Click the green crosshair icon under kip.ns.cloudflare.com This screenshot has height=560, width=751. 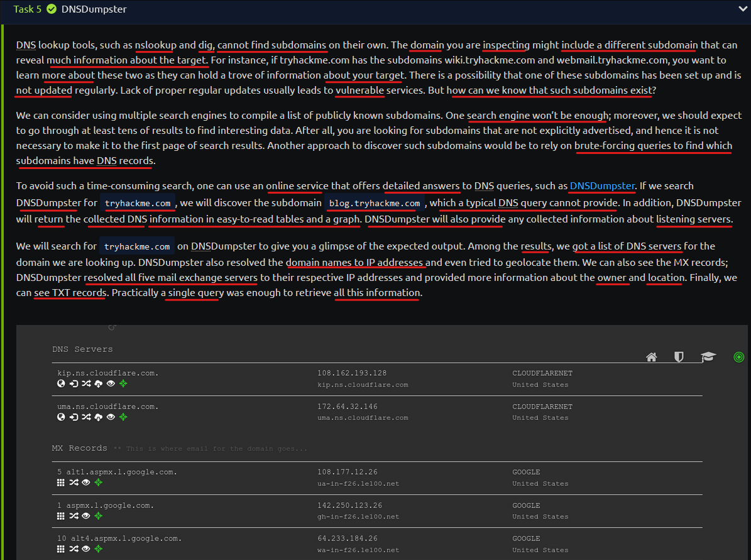[123, 384]
